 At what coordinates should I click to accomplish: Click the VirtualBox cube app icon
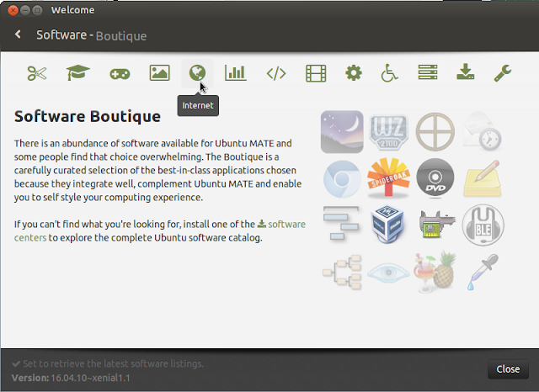coord(388,224)
